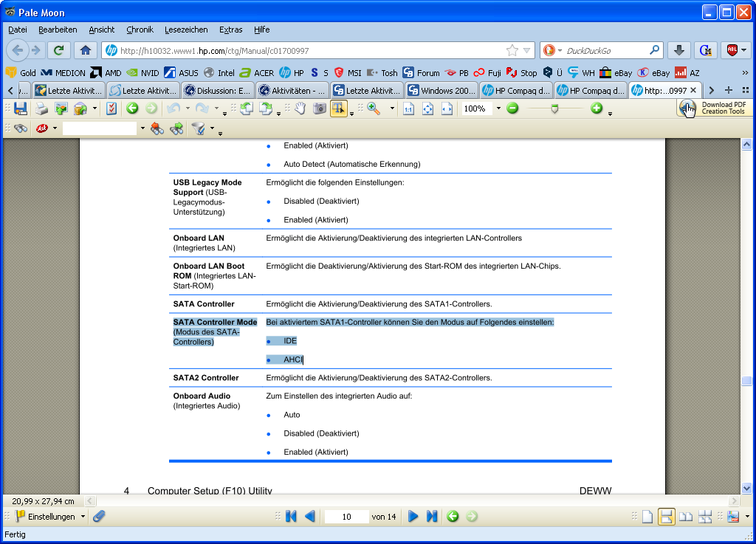Open the Lesezeichen menu
Screen dimensions: 756x544
186,30
